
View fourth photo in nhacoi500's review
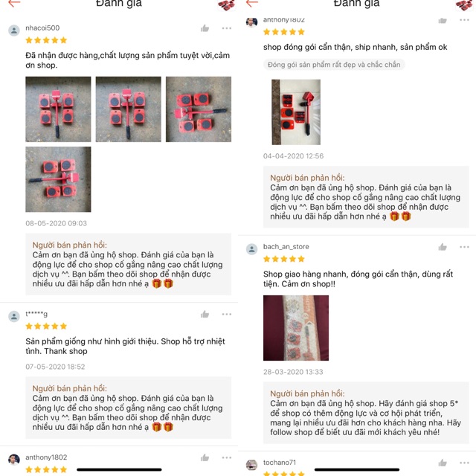(58, 179)
